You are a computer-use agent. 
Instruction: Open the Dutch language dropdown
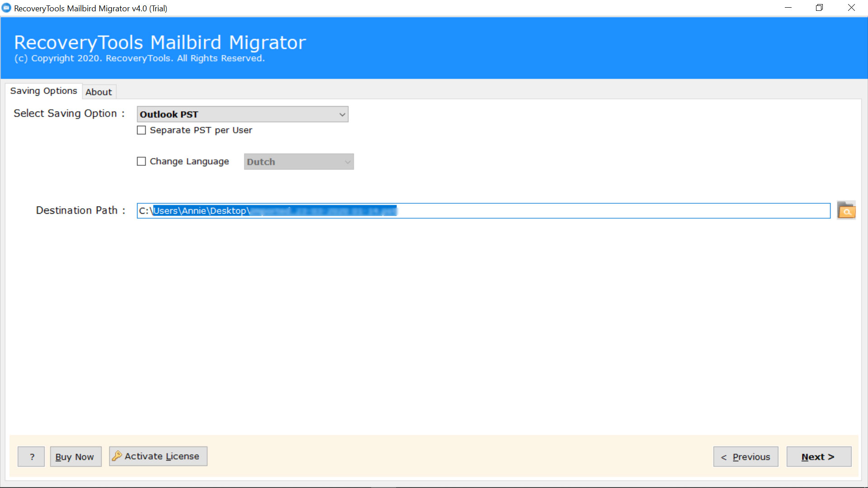click(x=299, y=162)
